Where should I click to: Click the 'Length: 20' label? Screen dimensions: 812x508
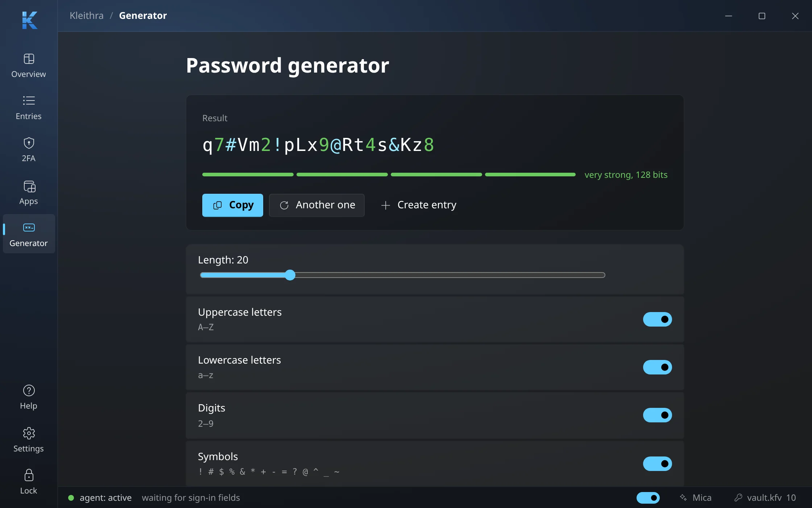(223, 260)
